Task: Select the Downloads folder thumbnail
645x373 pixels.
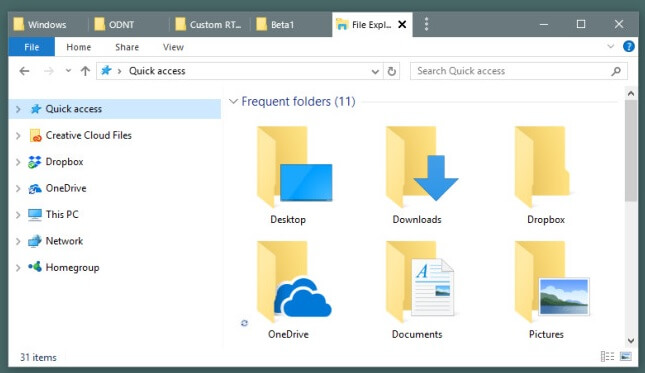Action: point(417,175)
